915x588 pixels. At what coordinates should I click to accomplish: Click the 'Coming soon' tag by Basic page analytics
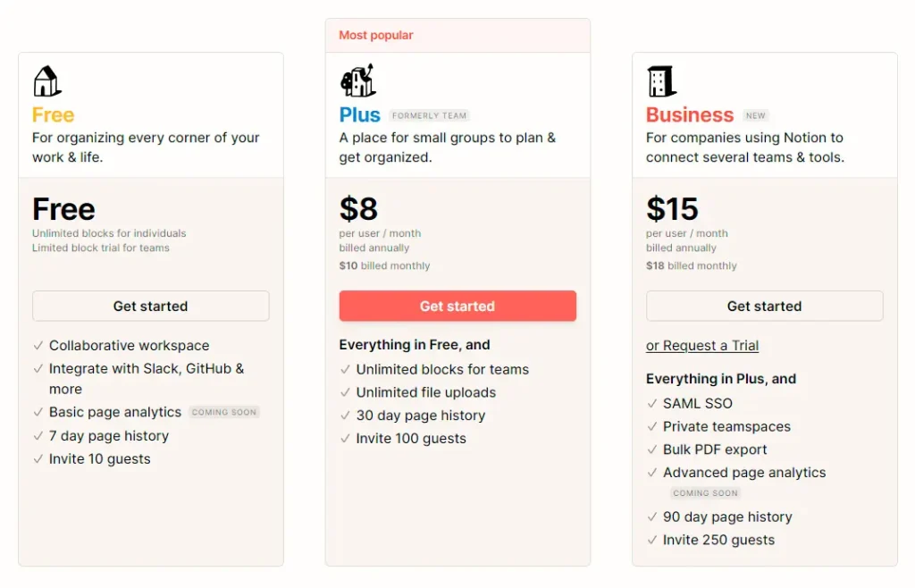[224, 413]
